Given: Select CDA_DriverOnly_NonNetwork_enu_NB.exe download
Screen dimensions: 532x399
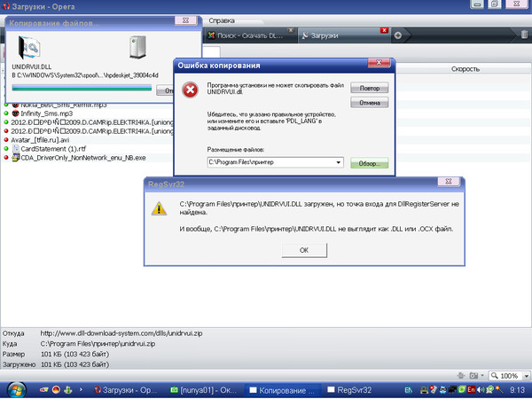Looking at the screenshot, I should pyautogui.click(x=83, y=158).
